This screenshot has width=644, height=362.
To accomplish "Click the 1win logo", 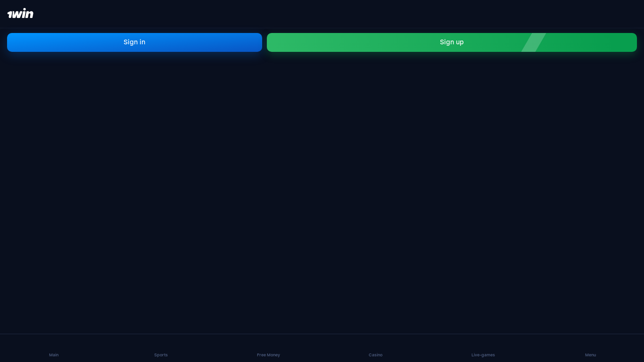I will 20,13.
